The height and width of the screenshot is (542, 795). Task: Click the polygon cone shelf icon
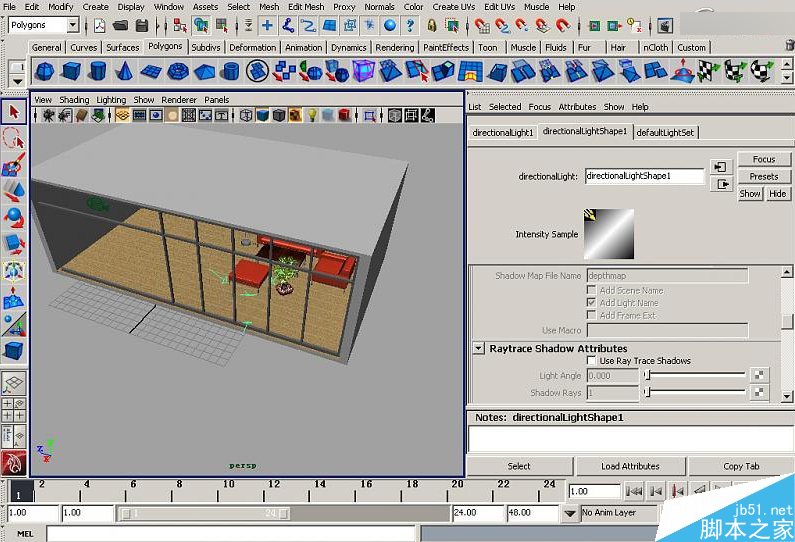125,71
